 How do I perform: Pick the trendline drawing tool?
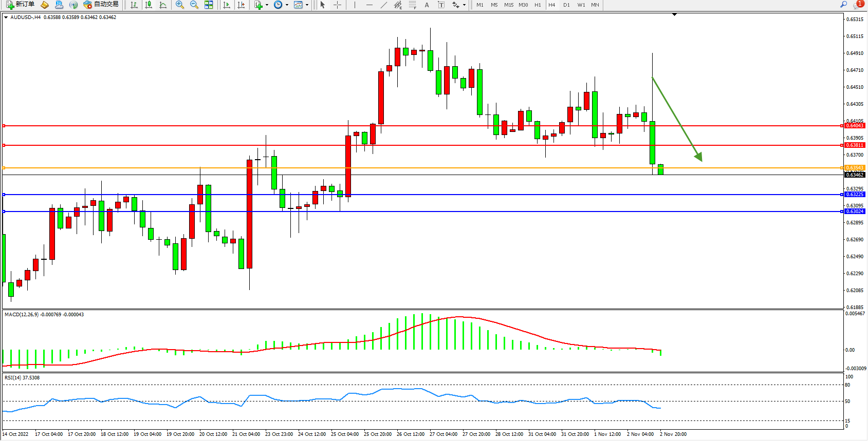pyautogui.click(x=383, y=5)
